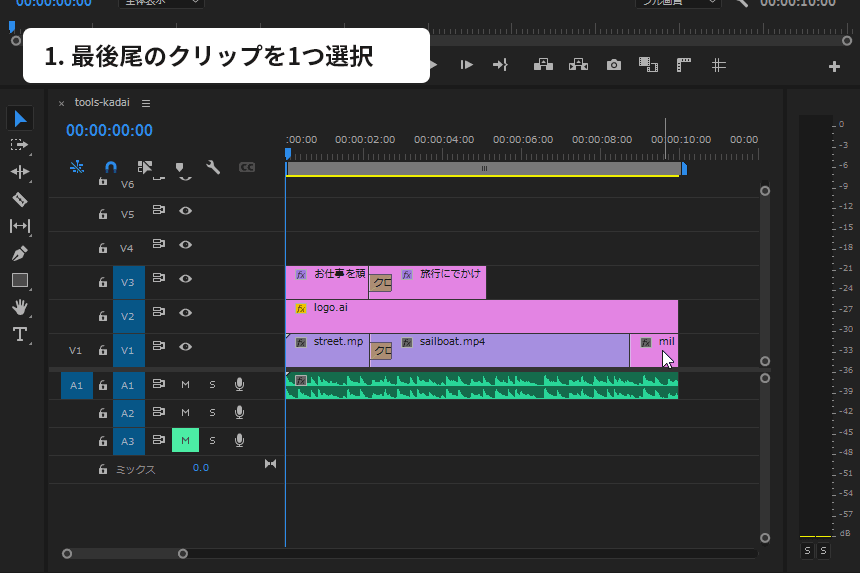This screenshot has width=860, height=573.
Task: Open the tools-kadai panel menu
Action: click(x=146, y=103)
